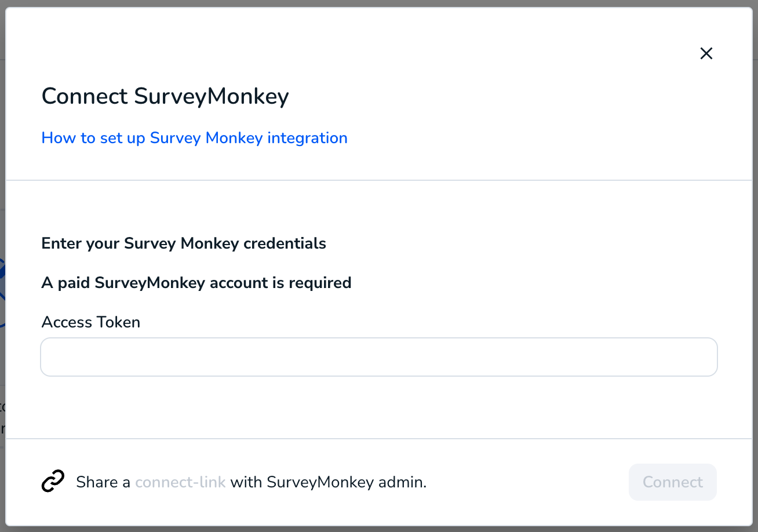This screenshot has width=758, height=532.
Task: Open the connect-link hyperlink
Action: (x=180, y=482)
